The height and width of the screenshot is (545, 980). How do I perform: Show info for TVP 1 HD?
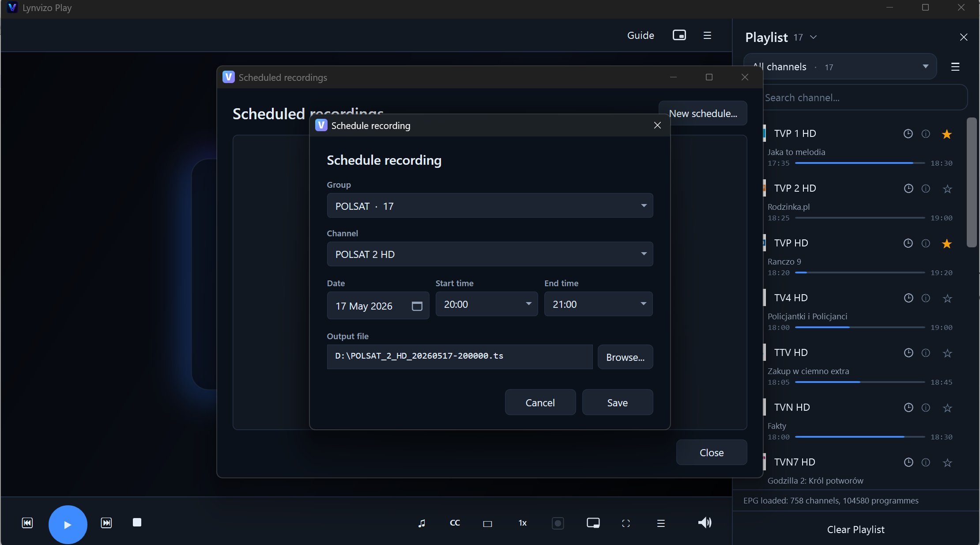(x=926, y=134)
